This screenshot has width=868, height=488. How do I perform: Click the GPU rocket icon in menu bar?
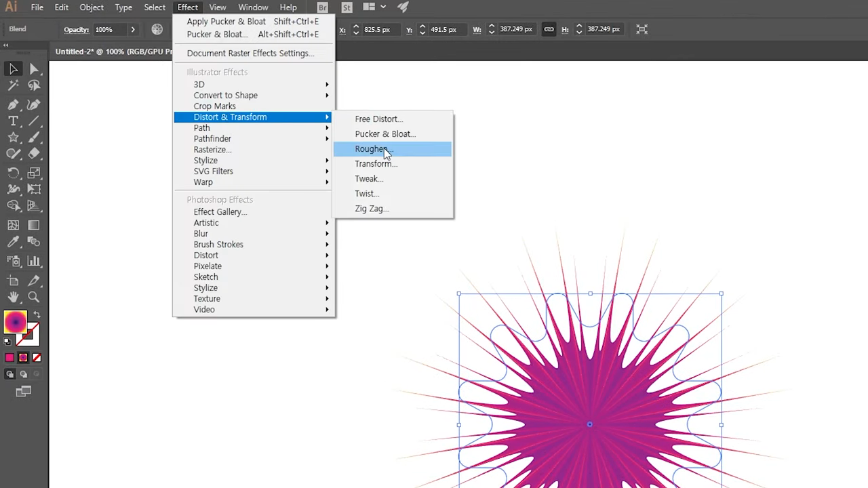pos(403,7)
